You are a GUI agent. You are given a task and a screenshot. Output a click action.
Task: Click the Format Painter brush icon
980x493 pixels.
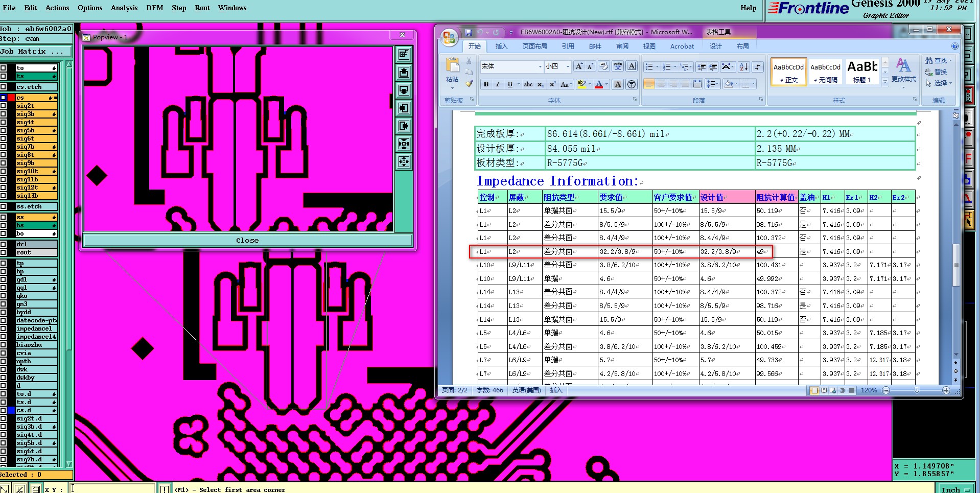469,83
